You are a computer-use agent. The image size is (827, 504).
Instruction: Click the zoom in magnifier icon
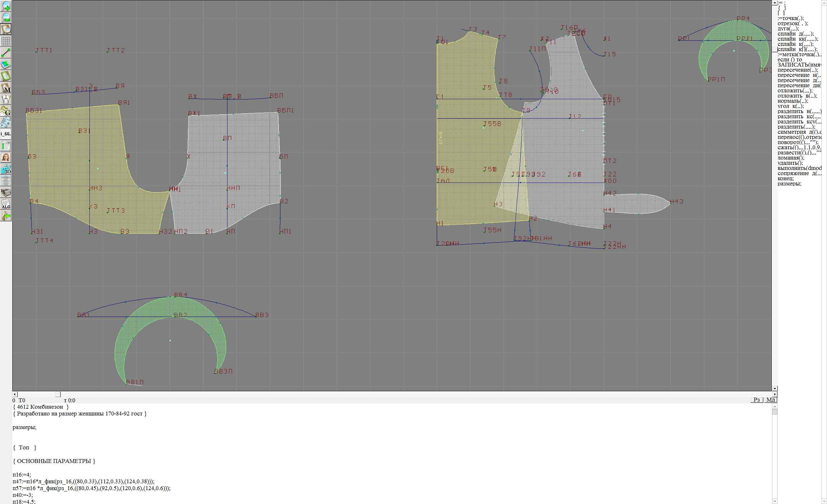click(x=6, y=6)
